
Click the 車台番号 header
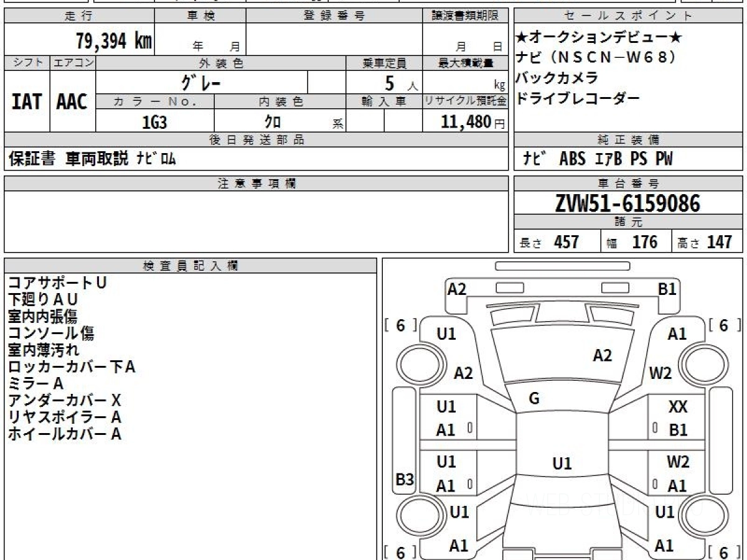coord(629,184)
